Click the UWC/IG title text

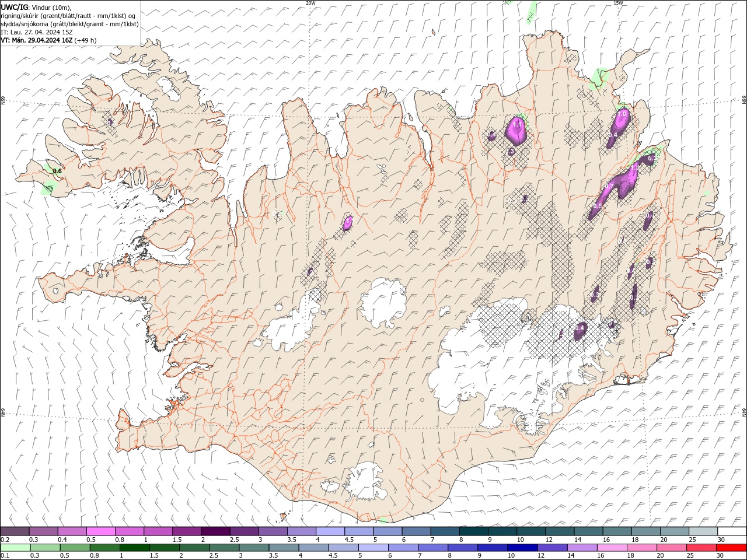pos(15,7)
